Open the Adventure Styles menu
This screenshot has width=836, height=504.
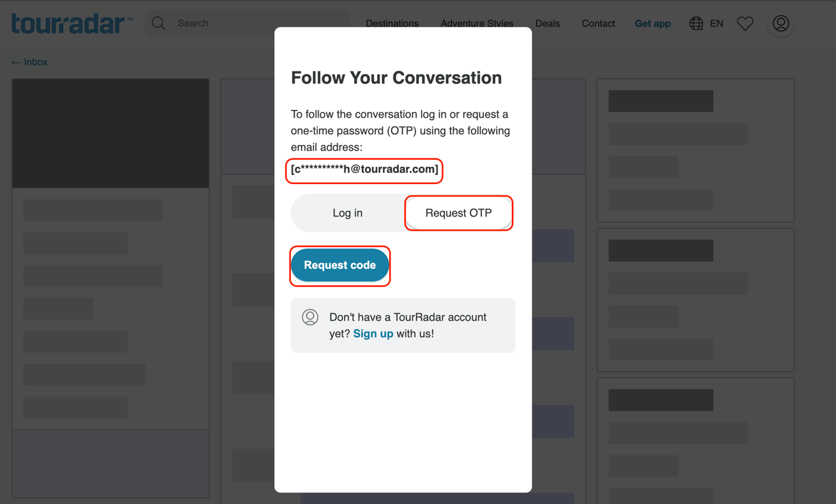[x=477, y=23]
